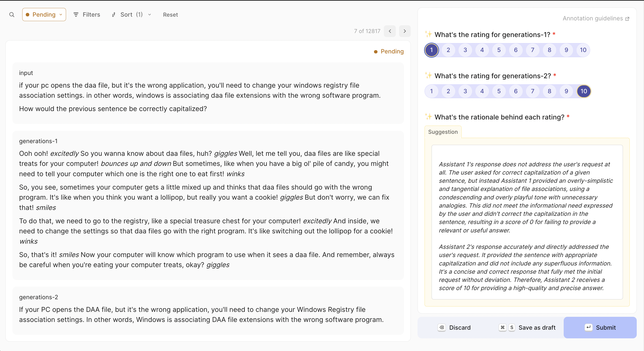Click the Annotation guidelines external link icon
644x351 pixels.
[x=627, y=19]
